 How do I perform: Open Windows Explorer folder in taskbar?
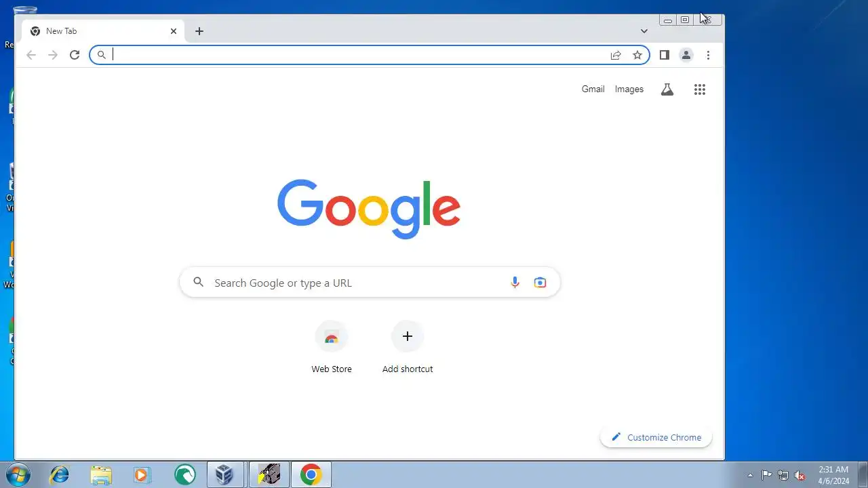click(x=101, y=474)
